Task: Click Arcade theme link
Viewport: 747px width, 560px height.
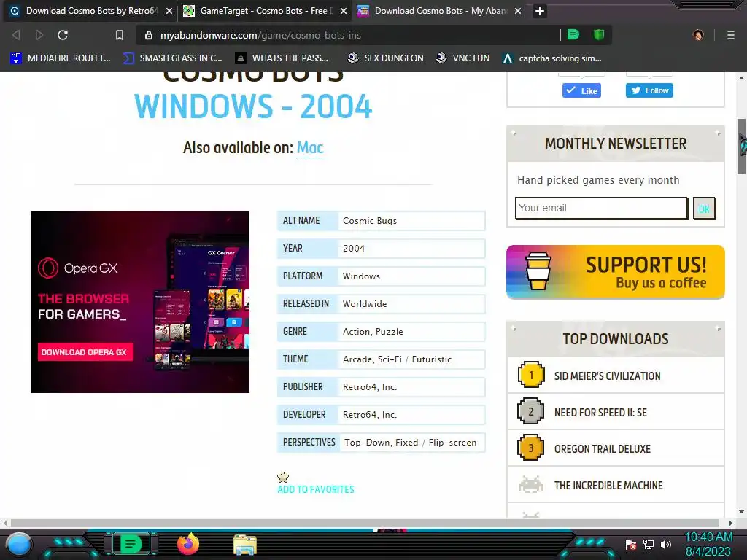Action: click(x=357, y=359)
